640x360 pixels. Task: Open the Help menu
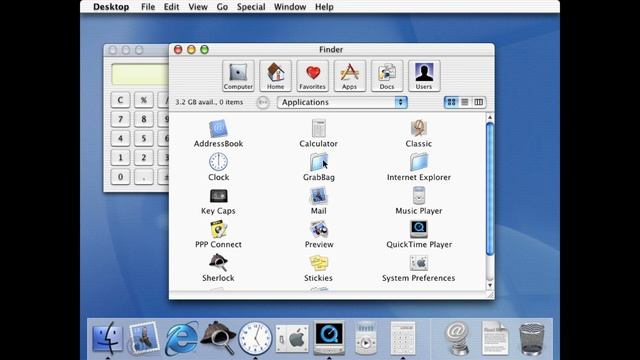pyautogui.click(x=324, y=7)
